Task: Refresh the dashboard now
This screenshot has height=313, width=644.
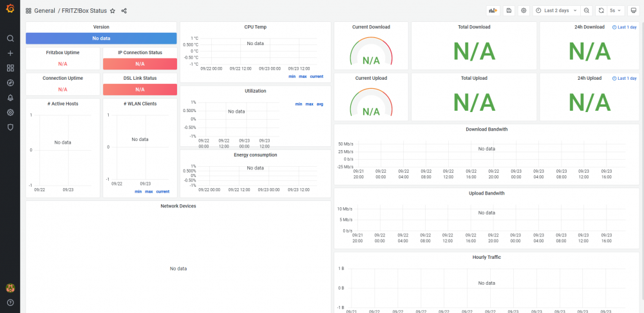Action: 601,11
